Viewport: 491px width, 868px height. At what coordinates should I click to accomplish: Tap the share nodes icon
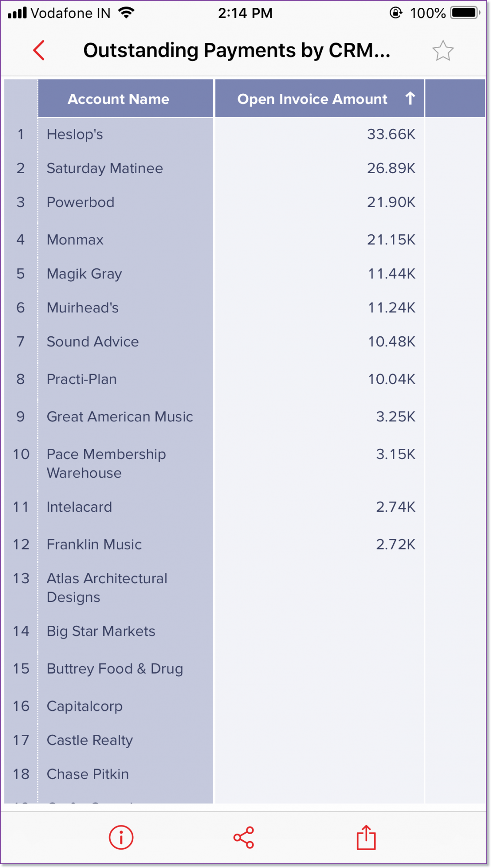point(244,837)
